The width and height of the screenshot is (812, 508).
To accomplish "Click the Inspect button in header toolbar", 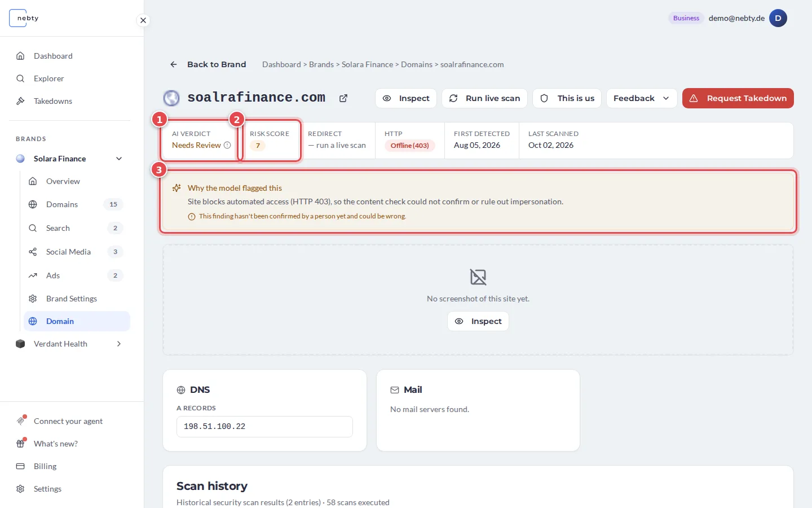I will (x=406, y=98).
